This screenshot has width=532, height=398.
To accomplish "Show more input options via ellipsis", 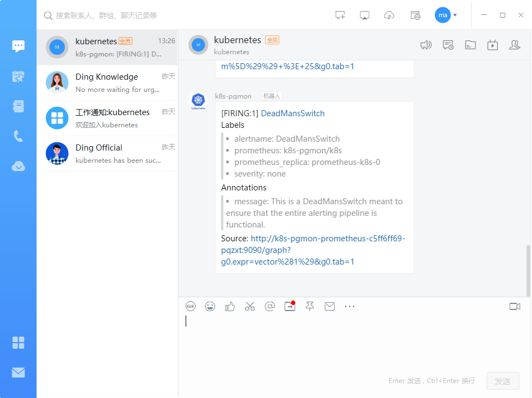I will 350,307.
